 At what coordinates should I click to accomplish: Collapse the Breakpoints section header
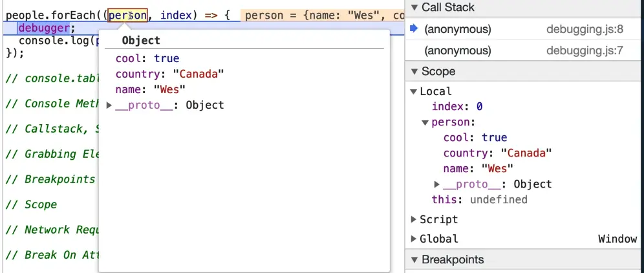(414, 260)
